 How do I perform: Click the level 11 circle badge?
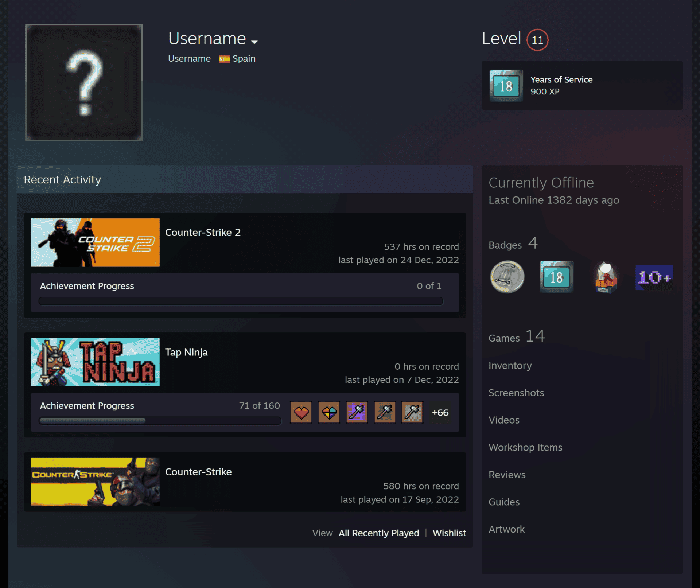coord(537,40)
